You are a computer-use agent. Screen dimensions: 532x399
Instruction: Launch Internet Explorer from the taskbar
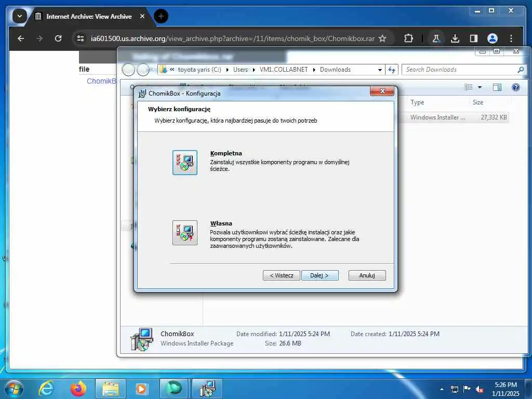pos(46,389)
